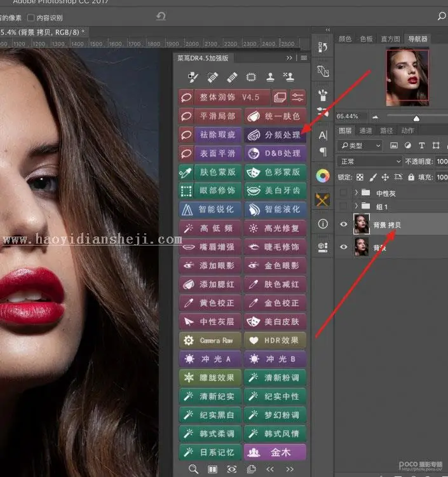Switch to the 直方图 tab

tap(391, 39)
